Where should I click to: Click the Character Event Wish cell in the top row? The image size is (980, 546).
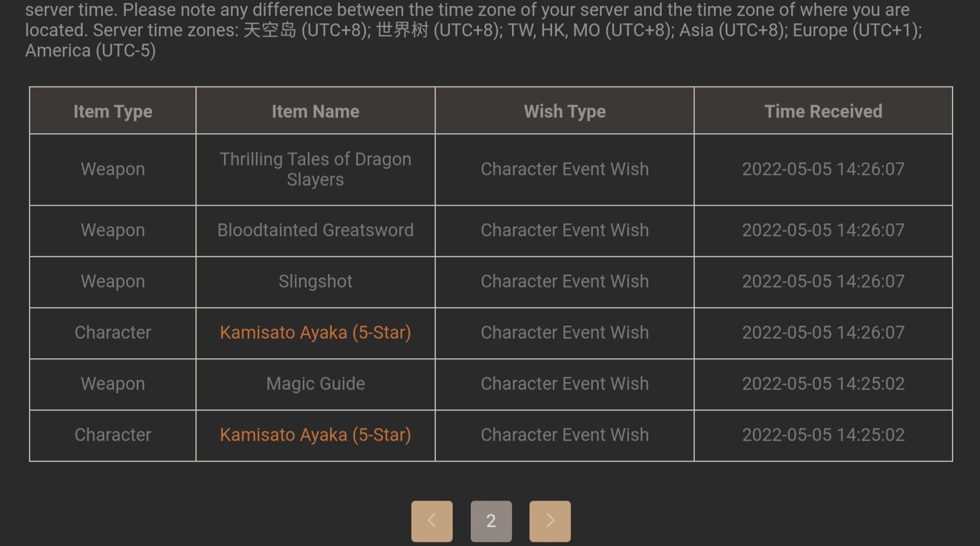coord(564,169)
